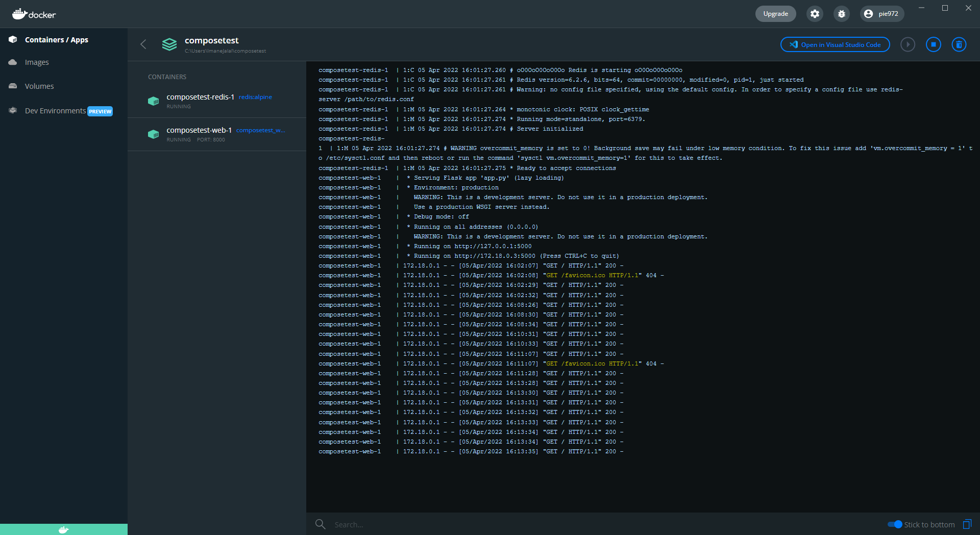Open the redis:alpine image link
980x535 pixels.
tap(255, 96)
